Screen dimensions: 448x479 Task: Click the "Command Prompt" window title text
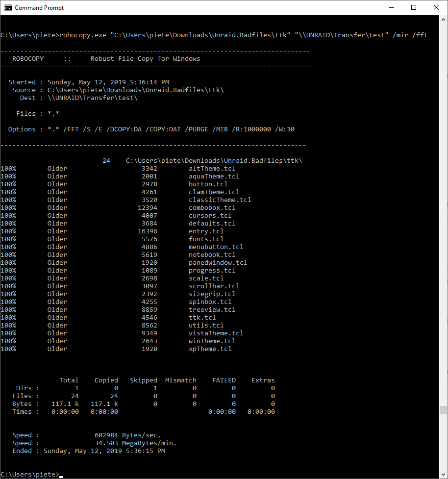coord(39,8)
